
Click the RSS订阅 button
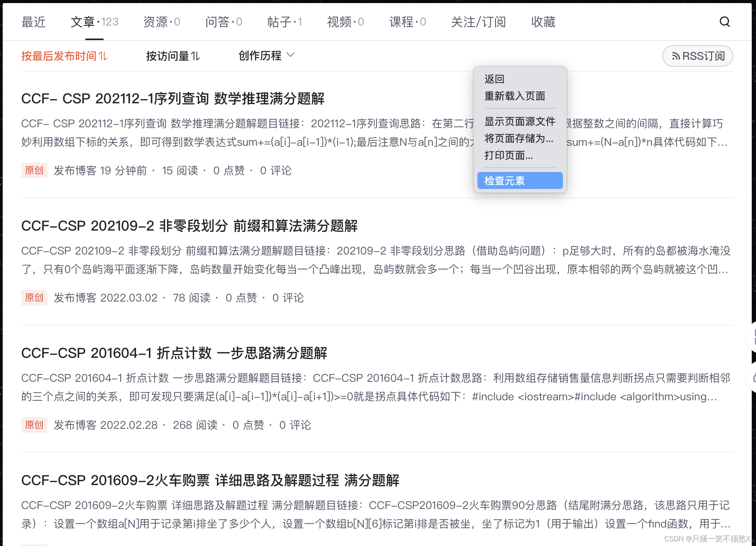point(697,56)
